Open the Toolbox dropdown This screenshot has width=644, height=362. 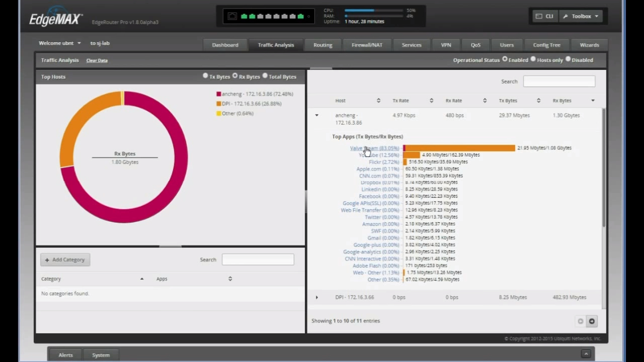(580, 16)
